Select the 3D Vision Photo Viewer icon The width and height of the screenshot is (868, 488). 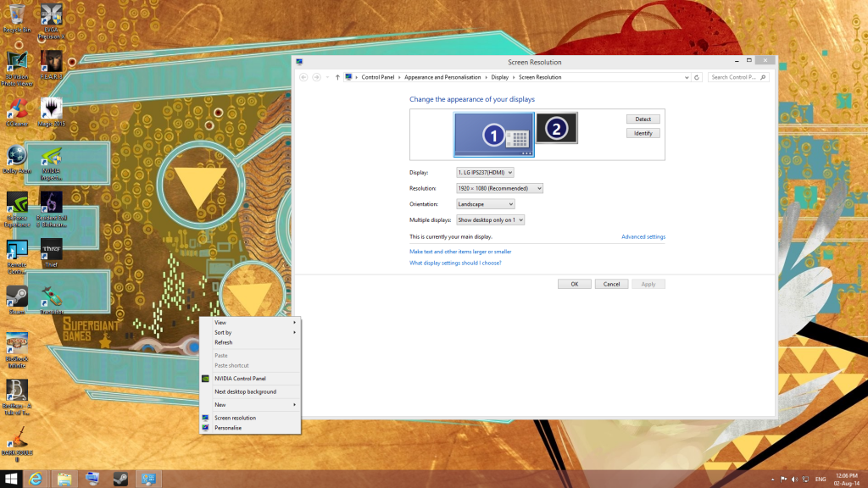[17, 69]
